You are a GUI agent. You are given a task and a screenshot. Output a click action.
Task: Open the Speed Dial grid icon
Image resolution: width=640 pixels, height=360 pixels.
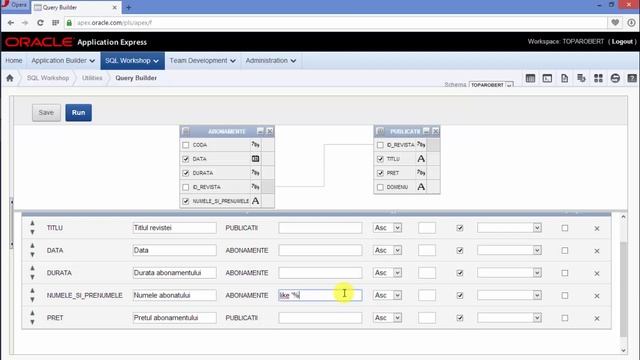(x=56, y=23)
